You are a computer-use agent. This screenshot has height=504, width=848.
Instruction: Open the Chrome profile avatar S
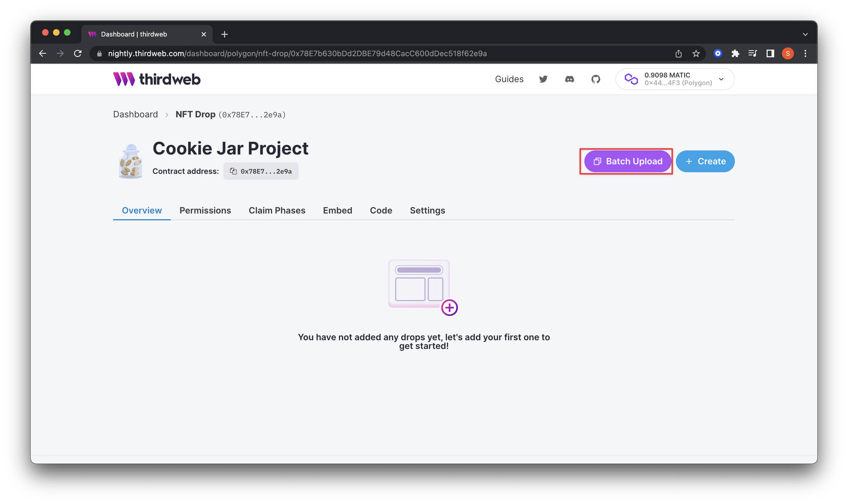pyautogui.click(x=788, y=53)
